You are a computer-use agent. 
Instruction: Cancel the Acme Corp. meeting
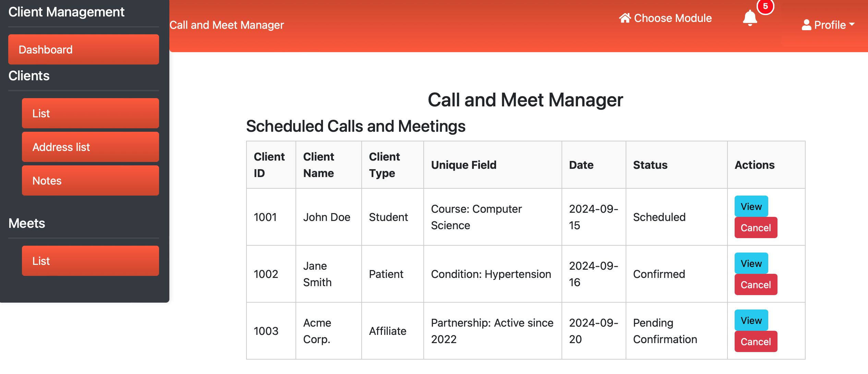pyautogui.click(x=756, y=341)
